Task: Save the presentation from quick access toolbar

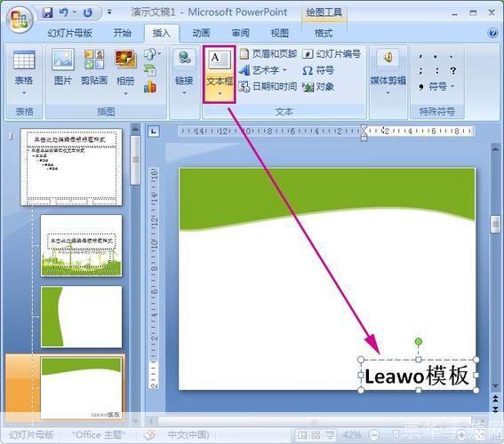Action: tap(47, 12)
